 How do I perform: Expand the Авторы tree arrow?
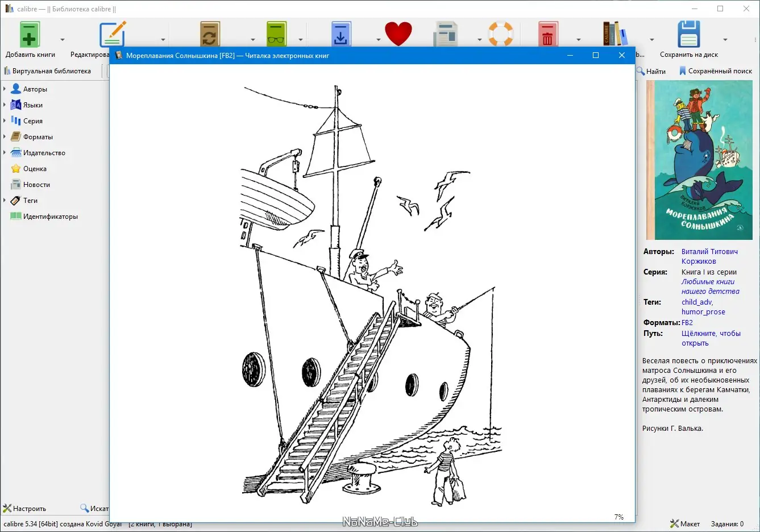coord(5,89)
